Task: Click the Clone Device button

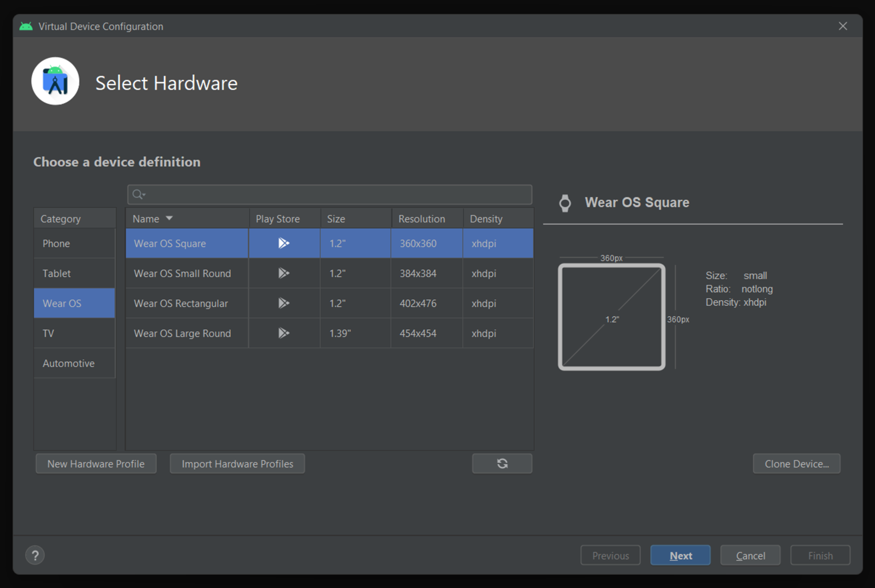Action: tap(796, 463)
